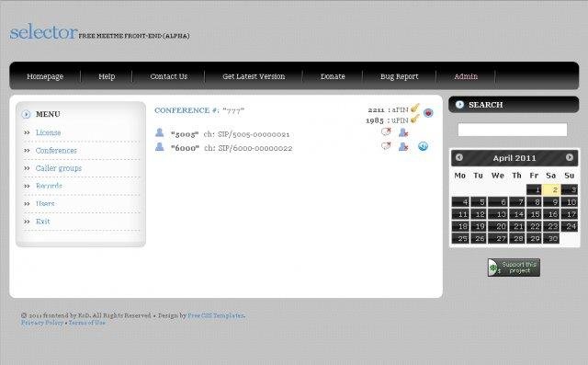Click Exit in the side menu
This screenshot has width=588, height=365.
coord(43,222)
